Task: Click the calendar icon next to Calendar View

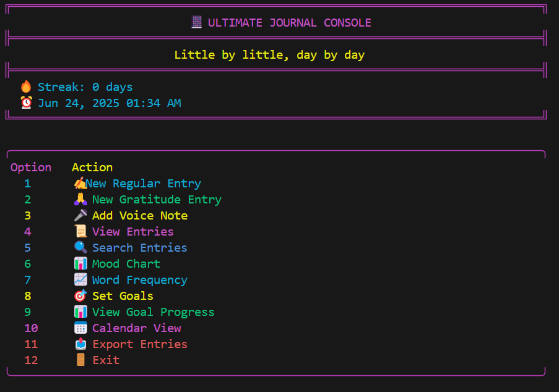Action: click(80, 328)
